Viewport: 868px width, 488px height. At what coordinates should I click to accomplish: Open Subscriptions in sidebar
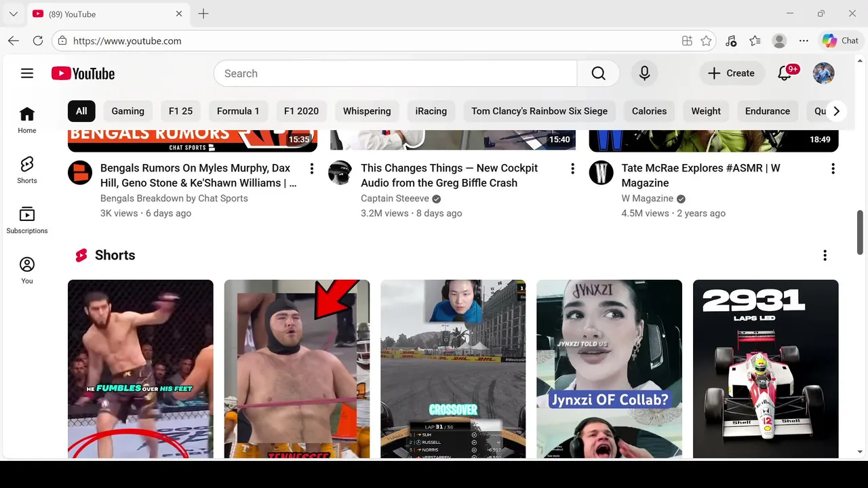[27, 220]
